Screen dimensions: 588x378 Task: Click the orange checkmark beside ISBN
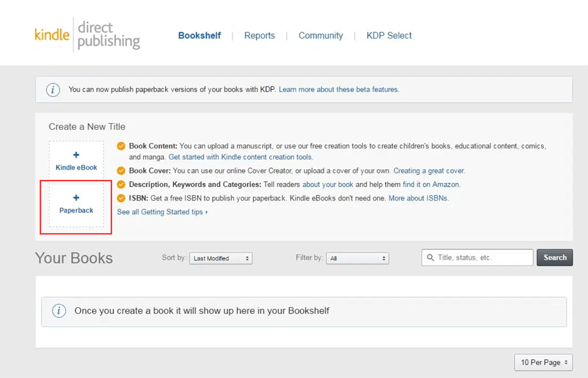(x=121, y=198)
